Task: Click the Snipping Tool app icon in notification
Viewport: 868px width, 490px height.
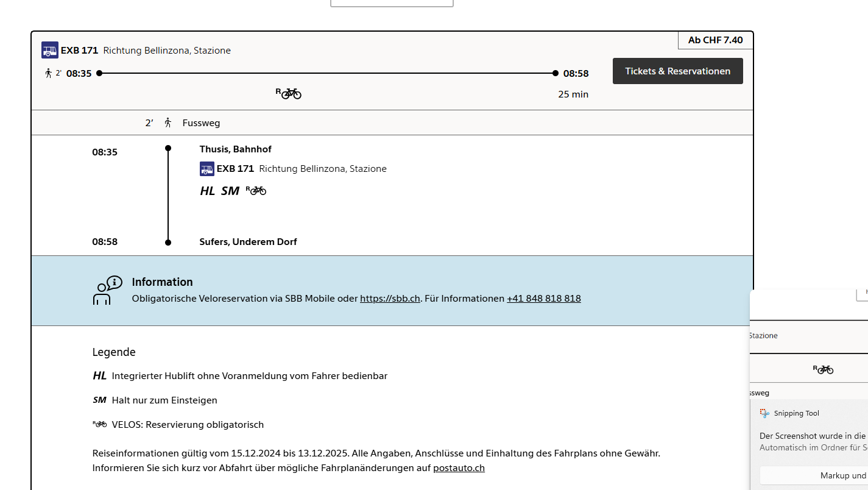Action: click(765, 413)
